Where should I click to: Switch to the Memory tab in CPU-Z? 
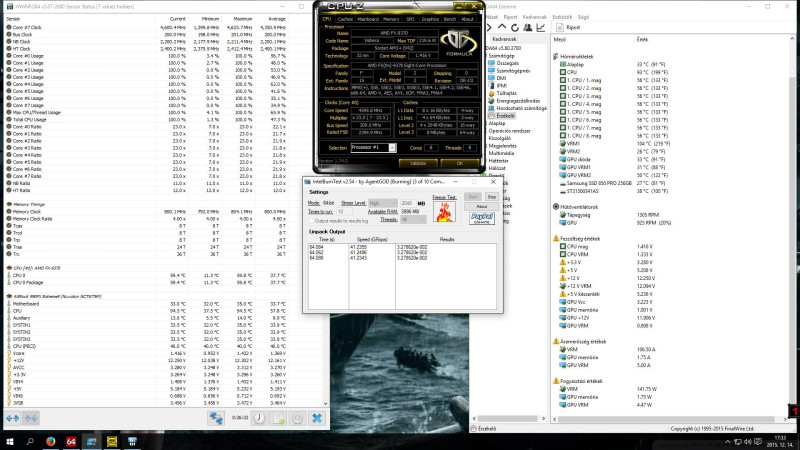(x=391, y=19)
